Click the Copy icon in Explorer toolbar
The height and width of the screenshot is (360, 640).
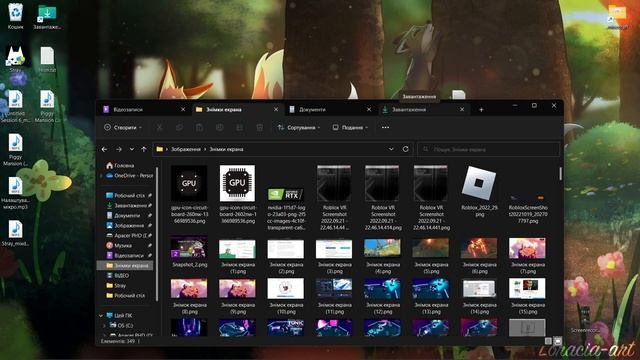(x=179, y=128)
